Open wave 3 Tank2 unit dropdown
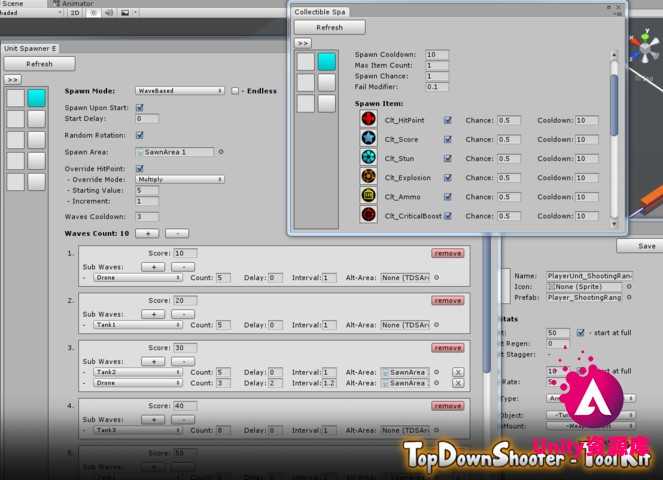The width and height of the screenshot is (663, 480). click(138, 372)
